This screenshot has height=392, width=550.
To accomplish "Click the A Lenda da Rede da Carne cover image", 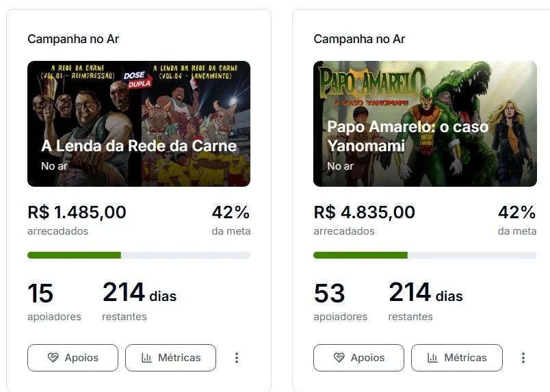I will point(139,124).
